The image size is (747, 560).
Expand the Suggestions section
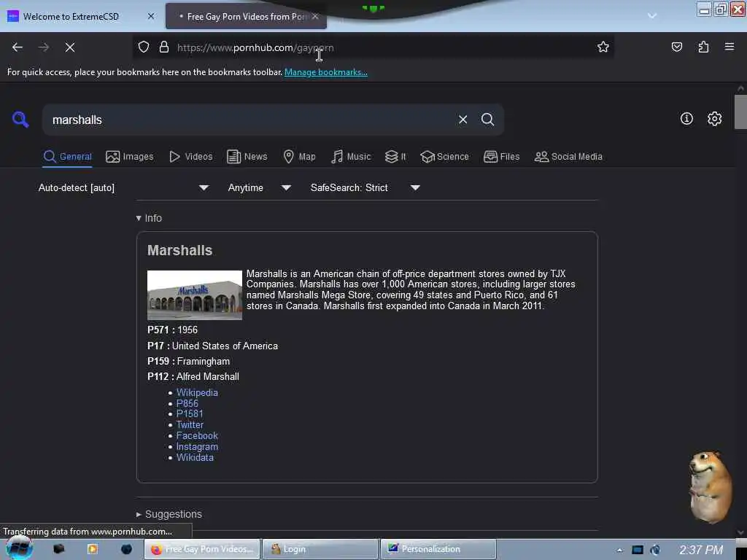[x=169, y=514]
